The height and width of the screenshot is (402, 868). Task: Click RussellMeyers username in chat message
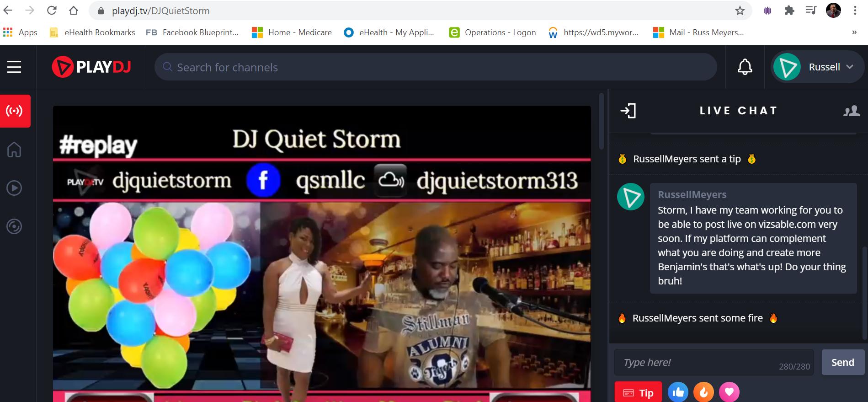(692, 194)
